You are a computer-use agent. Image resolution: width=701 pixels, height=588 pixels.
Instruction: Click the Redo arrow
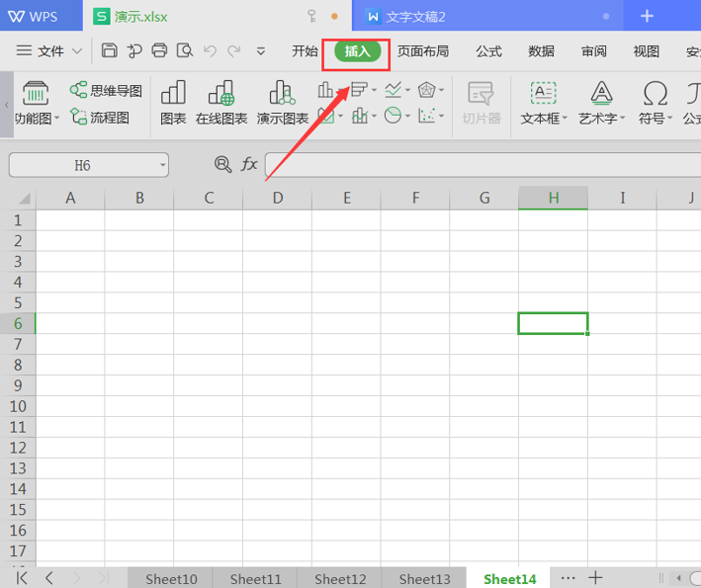pyautogui.click(x=233, y=51)
